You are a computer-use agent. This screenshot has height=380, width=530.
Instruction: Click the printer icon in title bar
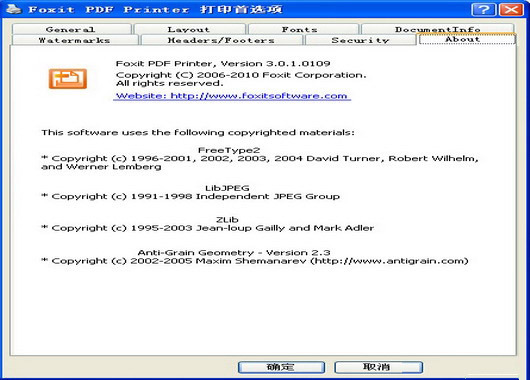[x=14, y=9]
